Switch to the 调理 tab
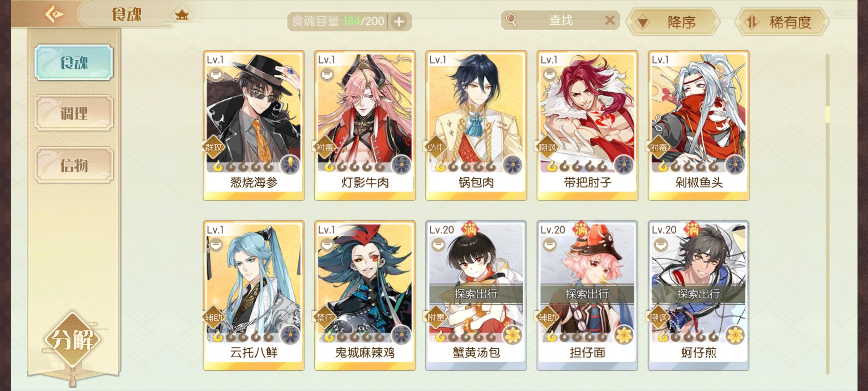Screen dimensions: 868x391 [74, 113]
